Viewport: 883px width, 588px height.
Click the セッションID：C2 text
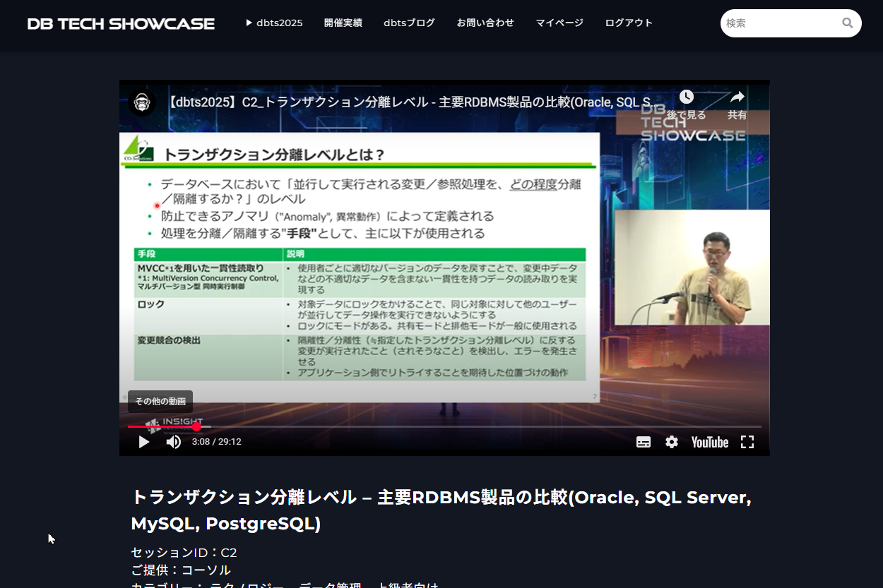184,553
